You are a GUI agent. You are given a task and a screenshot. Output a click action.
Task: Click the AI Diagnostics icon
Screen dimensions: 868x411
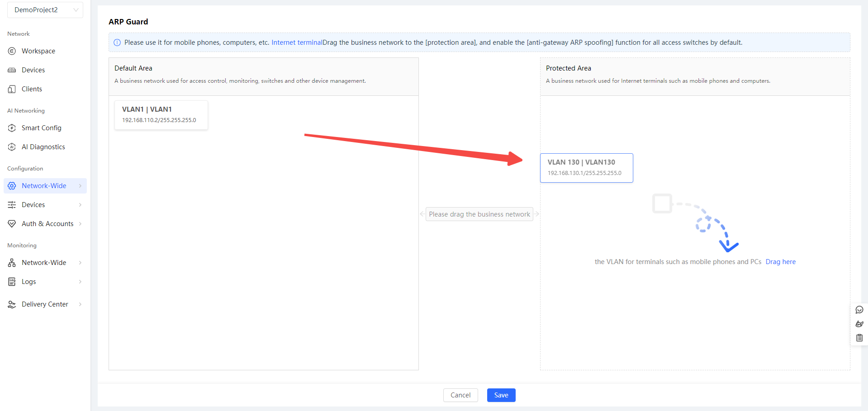pyautogui.click(x=12, y=147)
